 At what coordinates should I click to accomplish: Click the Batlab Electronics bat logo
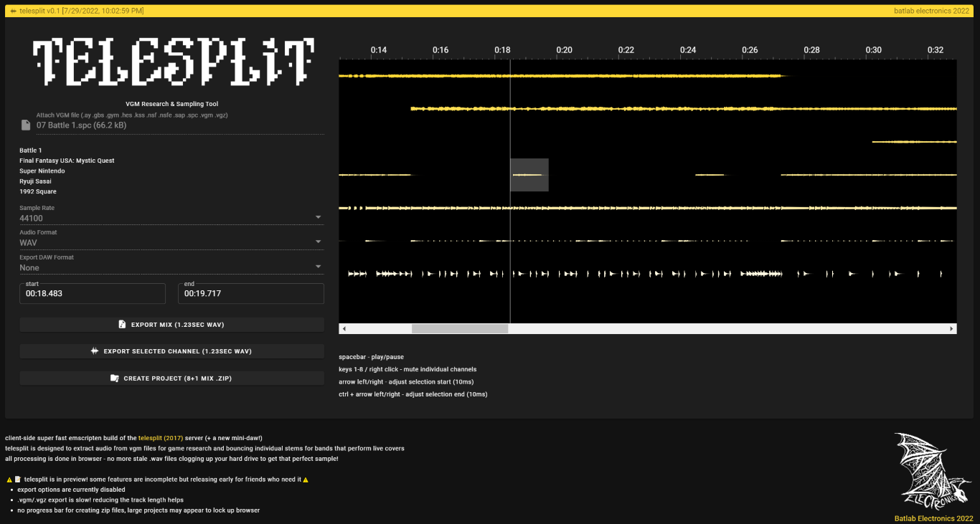[x=932, y=471]
